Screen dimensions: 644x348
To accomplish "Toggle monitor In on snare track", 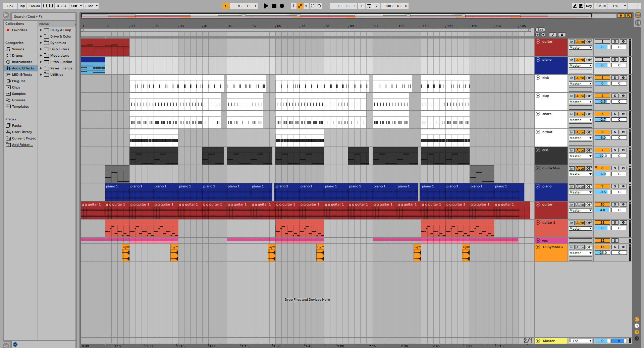I will 572,114.
